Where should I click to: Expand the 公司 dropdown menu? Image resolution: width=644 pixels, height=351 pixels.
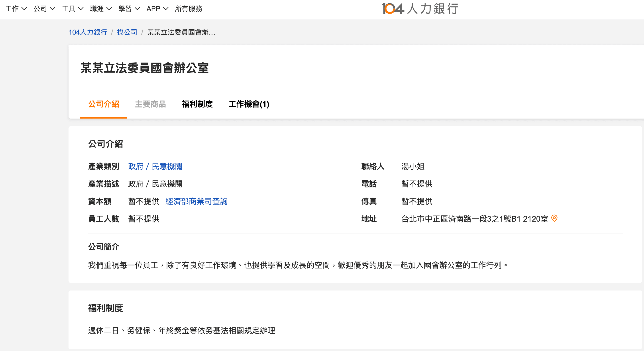pos(44,9)
